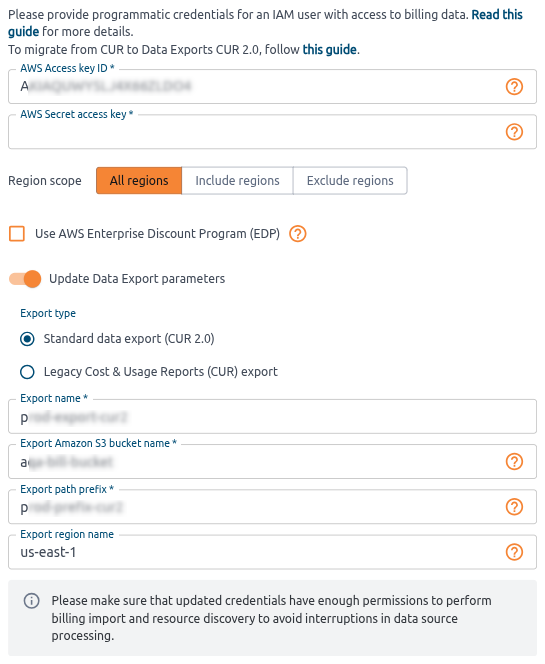Enable Use AWS Enterprise Discount Program checkbox
The image size is (545, 664).
[17, 234]
